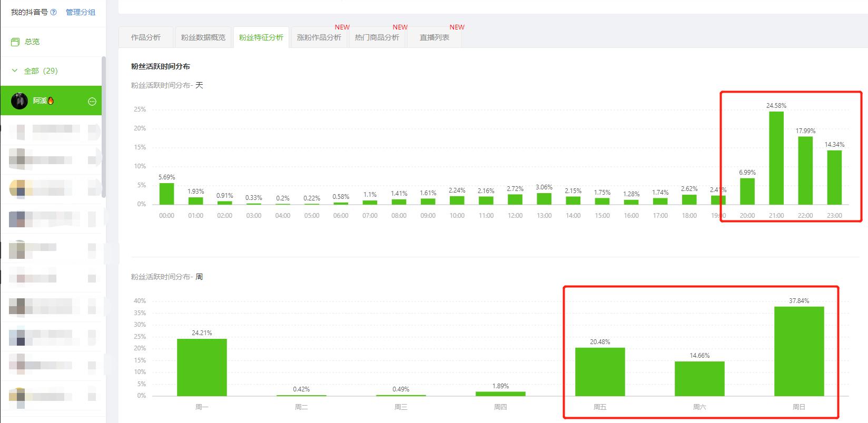Click the 周三 axis label

click(x=401, y=407)
